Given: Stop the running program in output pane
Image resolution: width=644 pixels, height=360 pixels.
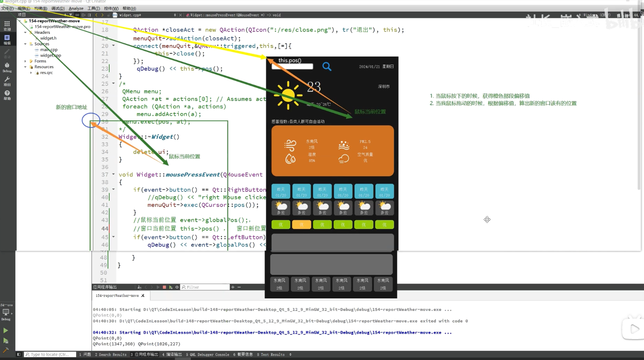Looking at the screenshot, I should [x=164, y=287].
